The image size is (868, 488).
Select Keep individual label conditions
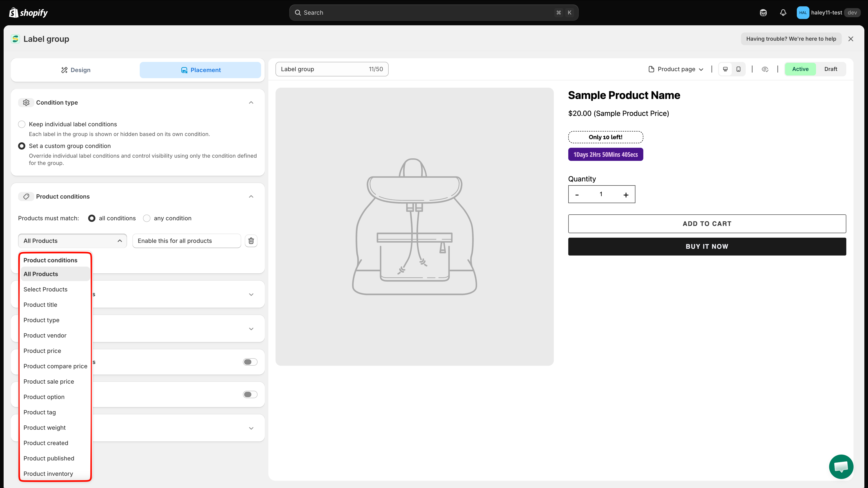pyautogui.click(x=21, y=124)
